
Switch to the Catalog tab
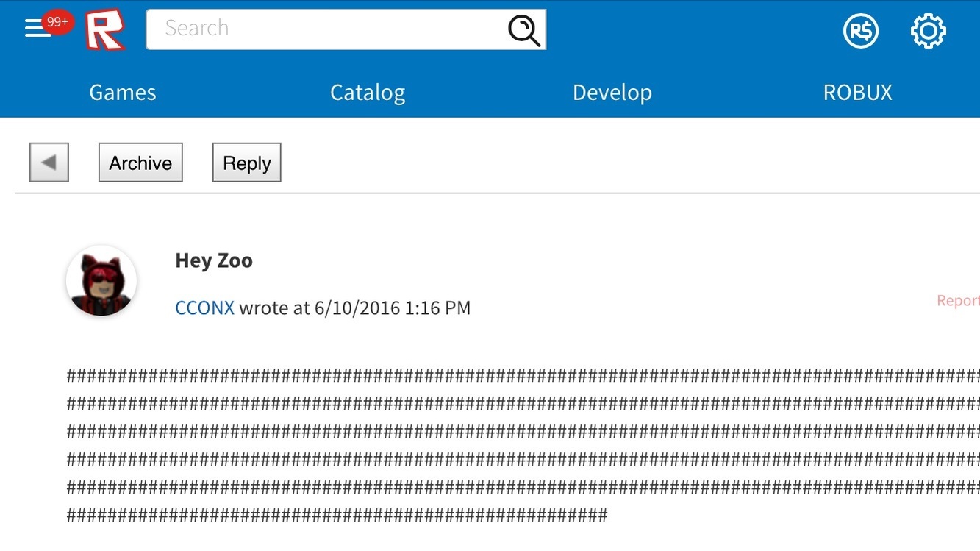(368, 93)
